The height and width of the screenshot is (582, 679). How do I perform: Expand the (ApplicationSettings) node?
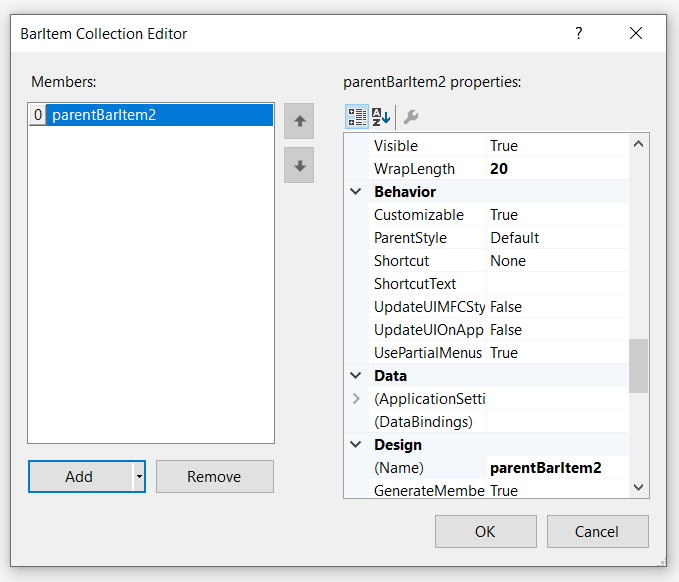point(356,399)
